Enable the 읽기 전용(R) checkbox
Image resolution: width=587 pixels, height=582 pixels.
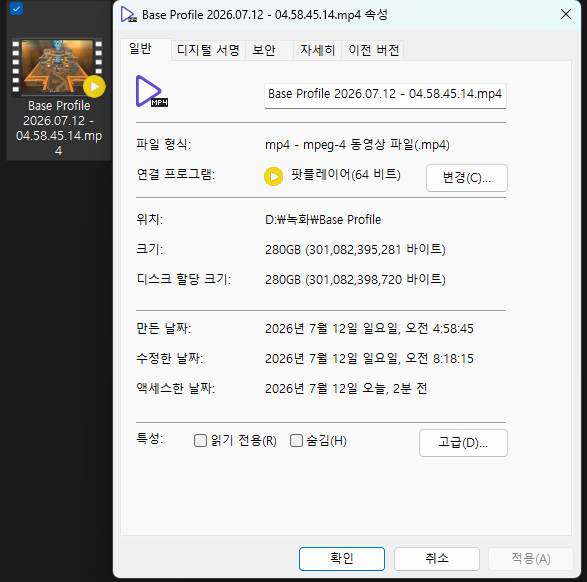pos(200,441)
